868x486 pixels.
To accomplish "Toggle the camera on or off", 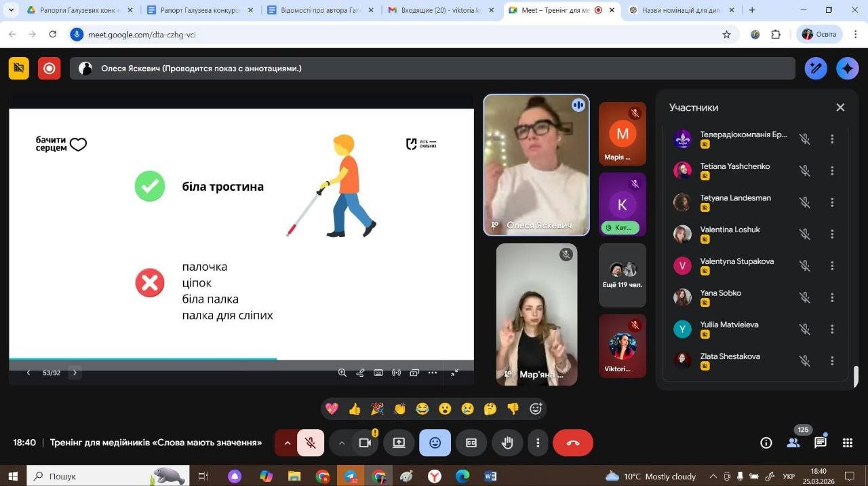I will click(x=365, y=443).
